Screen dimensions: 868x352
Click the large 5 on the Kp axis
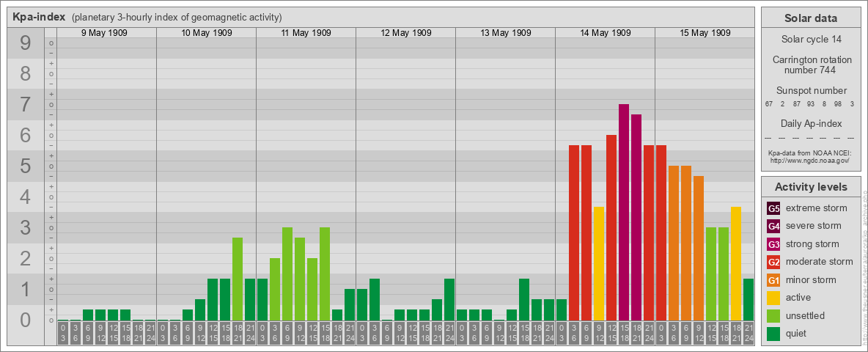pyautogui.click(x=26, y=166)
